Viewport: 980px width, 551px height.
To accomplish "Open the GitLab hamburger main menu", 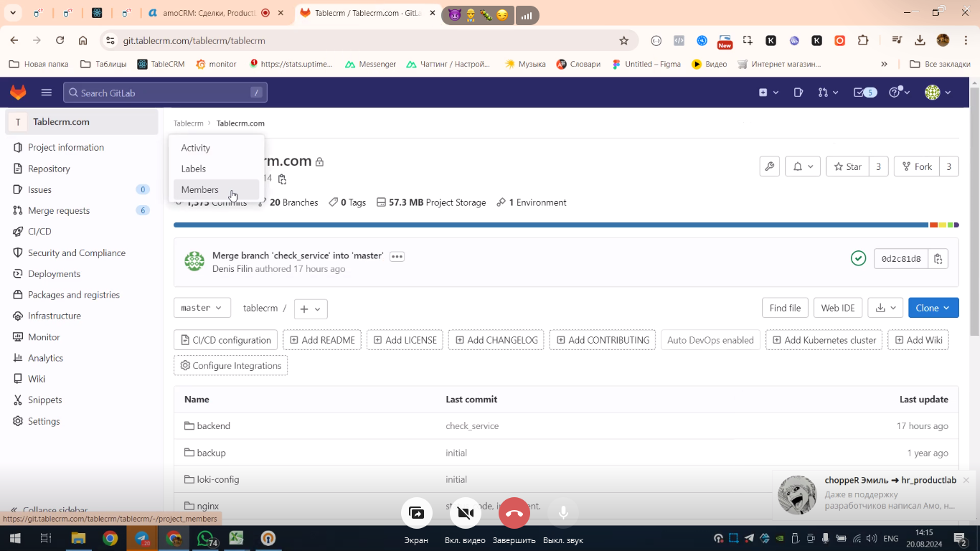I will [47, 93].
